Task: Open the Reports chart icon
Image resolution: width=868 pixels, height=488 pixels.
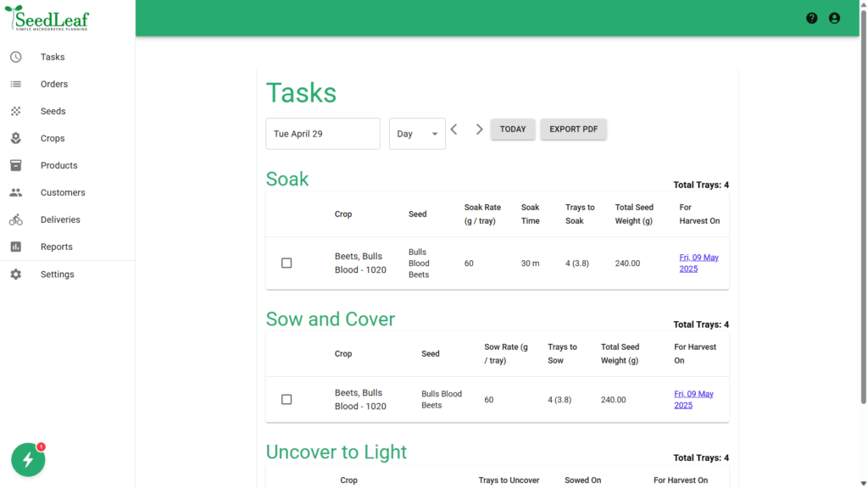Action: [16, 247]
